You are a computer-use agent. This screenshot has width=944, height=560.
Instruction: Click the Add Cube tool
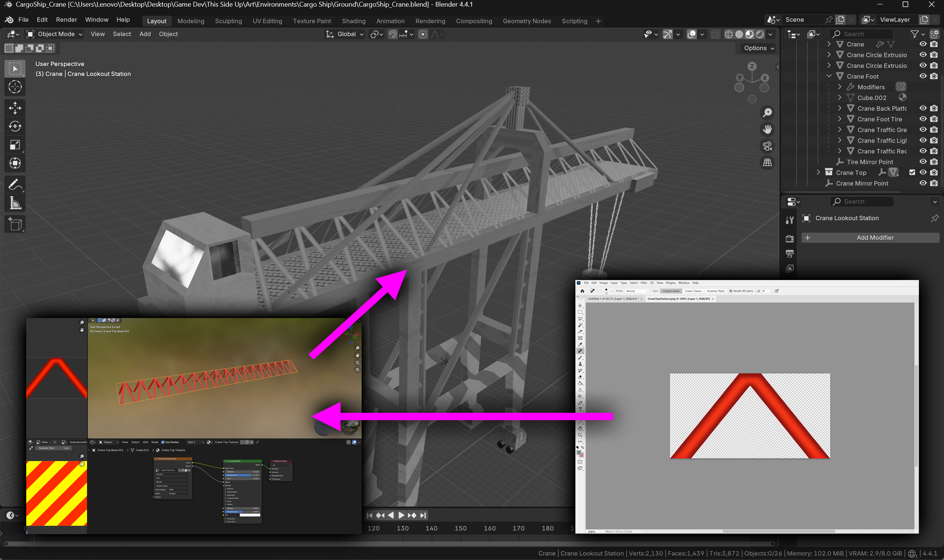[15, 224]
